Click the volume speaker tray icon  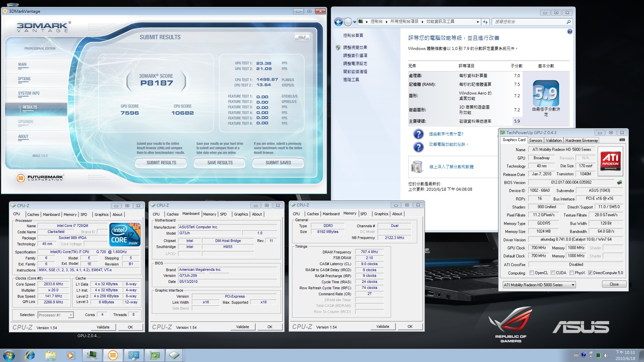point(606,355)
